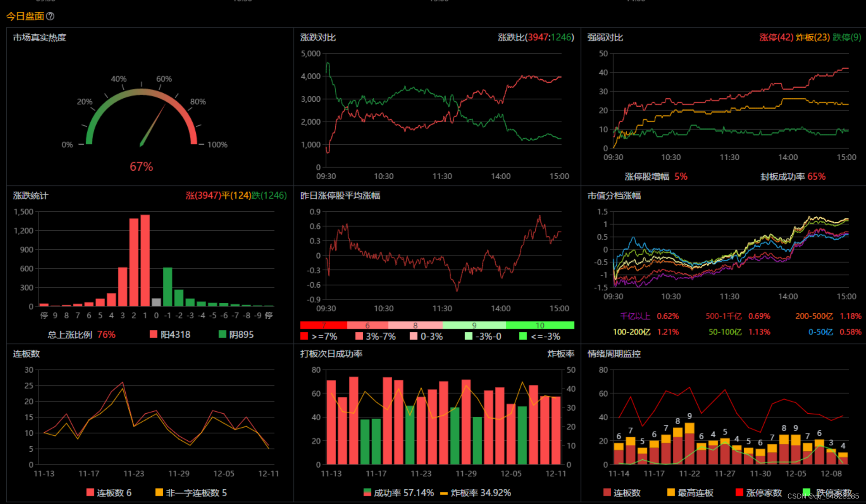Click the 0-3% pink legend square
Screen dimensions: 866x504
(413, 336)
